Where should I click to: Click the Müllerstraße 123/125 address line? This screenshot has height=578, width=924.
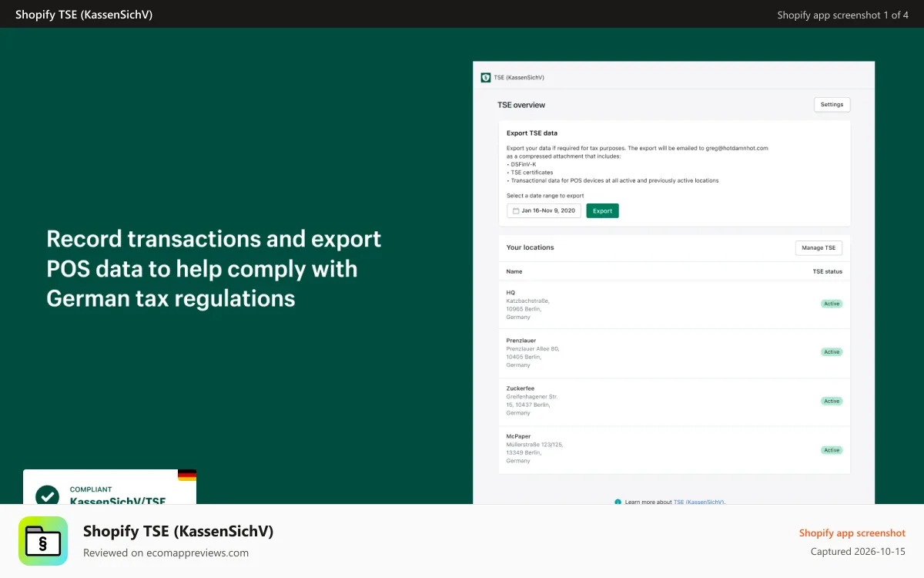tap(535, 444)
